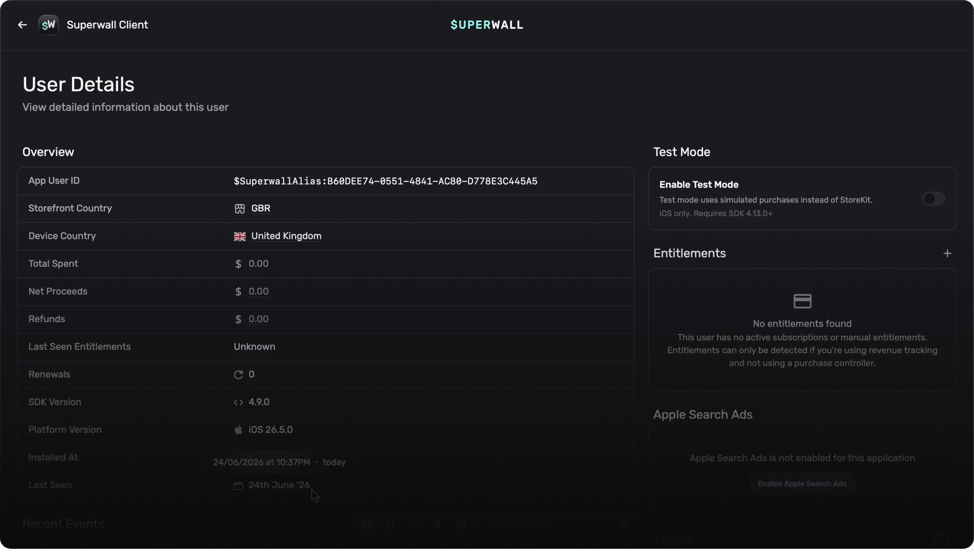This screenshot has width=974, height=560.
Task: Click the Renewals 0 value
Action: pyautogui.click(x=251, y=375)
